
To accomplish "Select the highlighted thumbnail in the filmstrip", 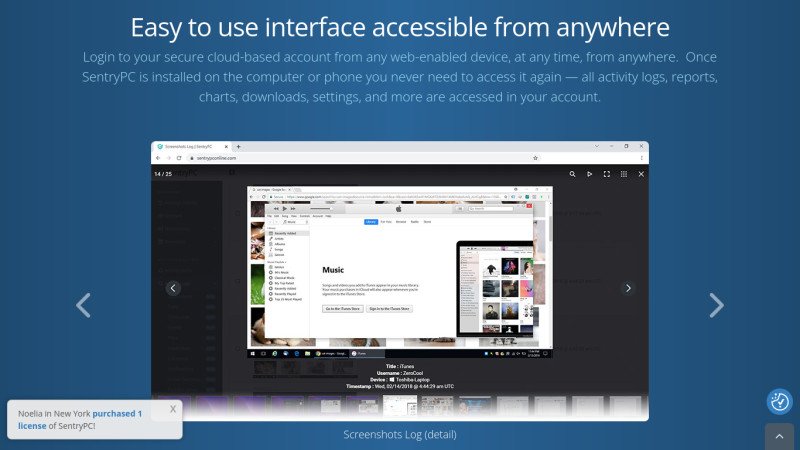I will [400, 406].
